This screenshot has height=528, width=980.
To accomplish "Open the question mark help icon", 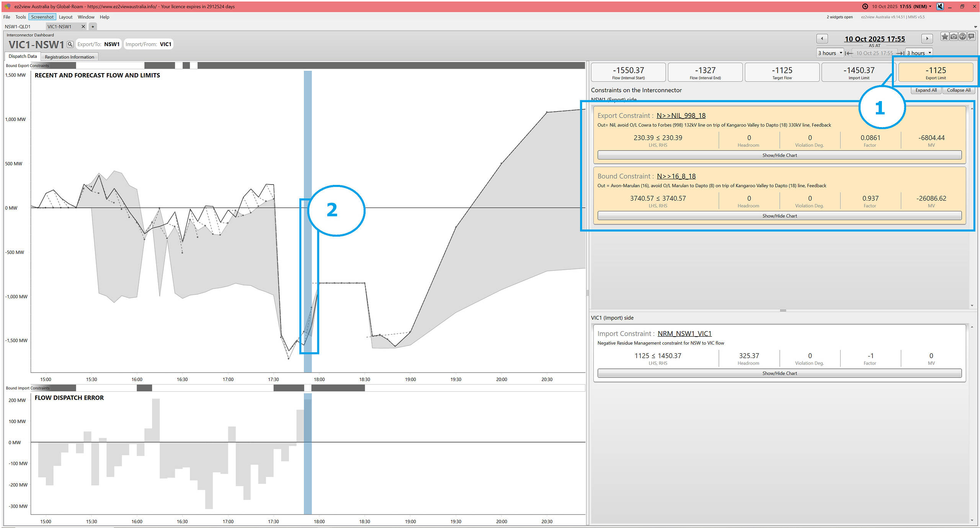I will (962, 36).
